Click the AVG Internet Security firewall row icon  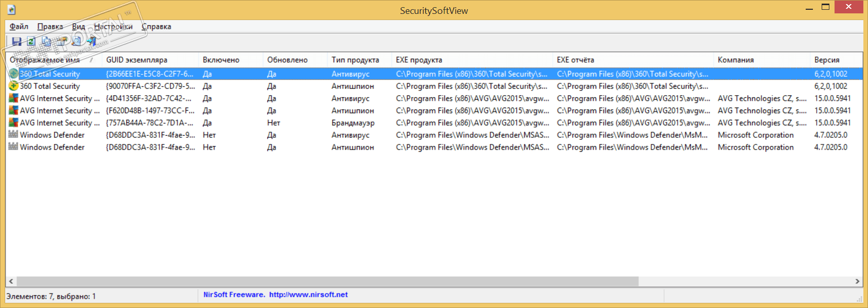(x=13, y=123)
